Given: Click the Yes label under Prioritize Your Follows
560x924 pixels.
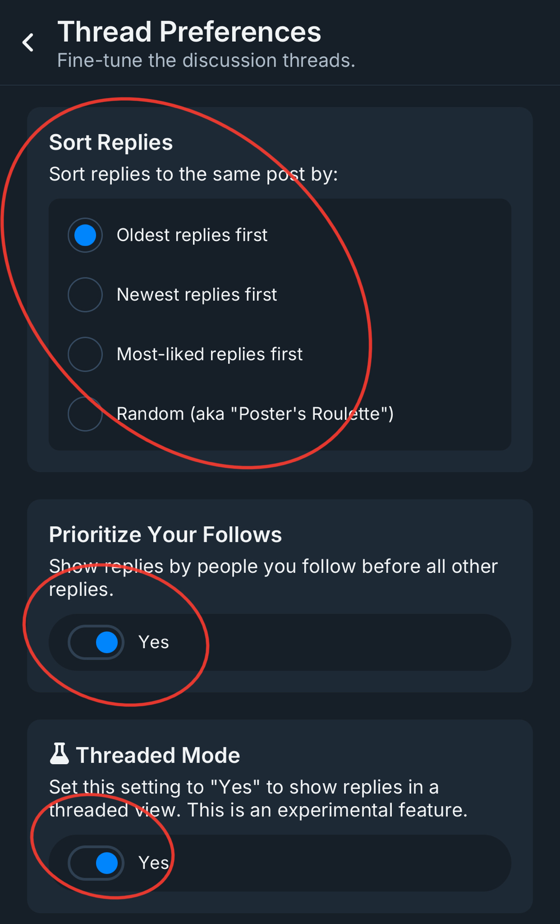Looking at the screenshot, I should click(154, 642).
